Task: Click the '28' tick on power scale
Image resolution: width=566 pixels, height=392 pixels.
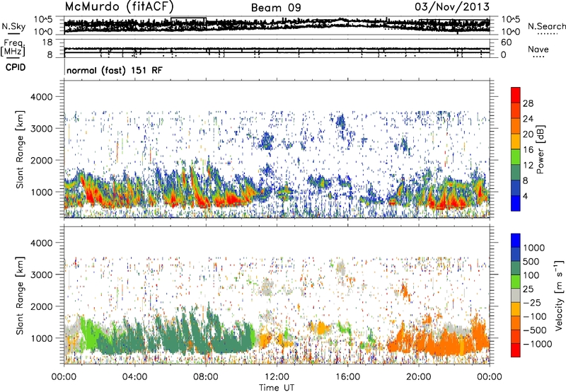Action: [x=528, y=103]
